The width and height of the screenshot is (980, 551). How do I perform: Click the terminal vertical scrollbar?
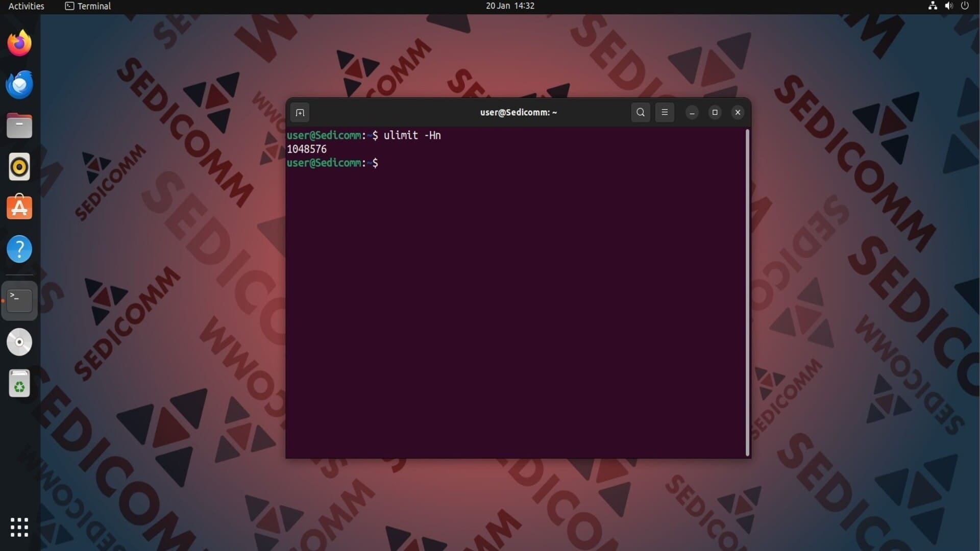747,292
